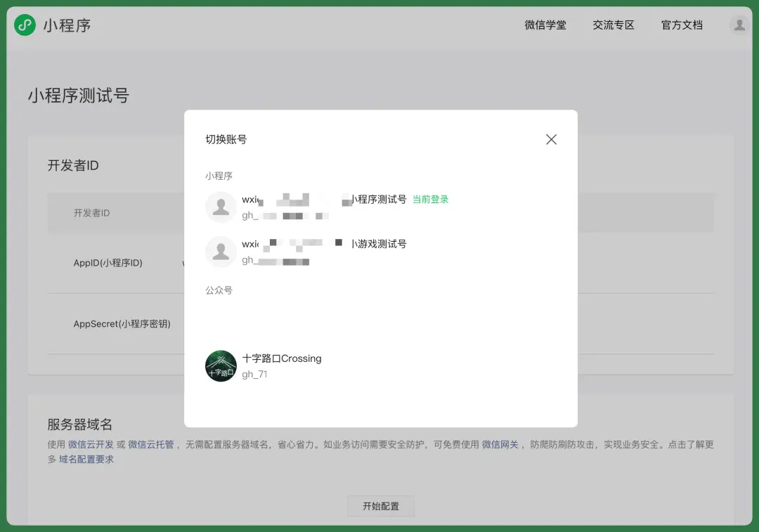Open the user avatar menu in header

pos(739,25)
